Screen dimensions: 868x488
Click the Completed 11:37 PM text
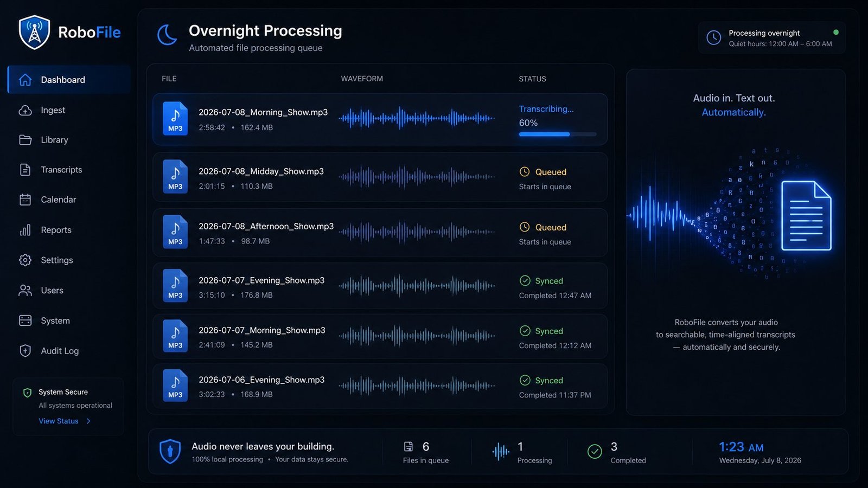555,395
